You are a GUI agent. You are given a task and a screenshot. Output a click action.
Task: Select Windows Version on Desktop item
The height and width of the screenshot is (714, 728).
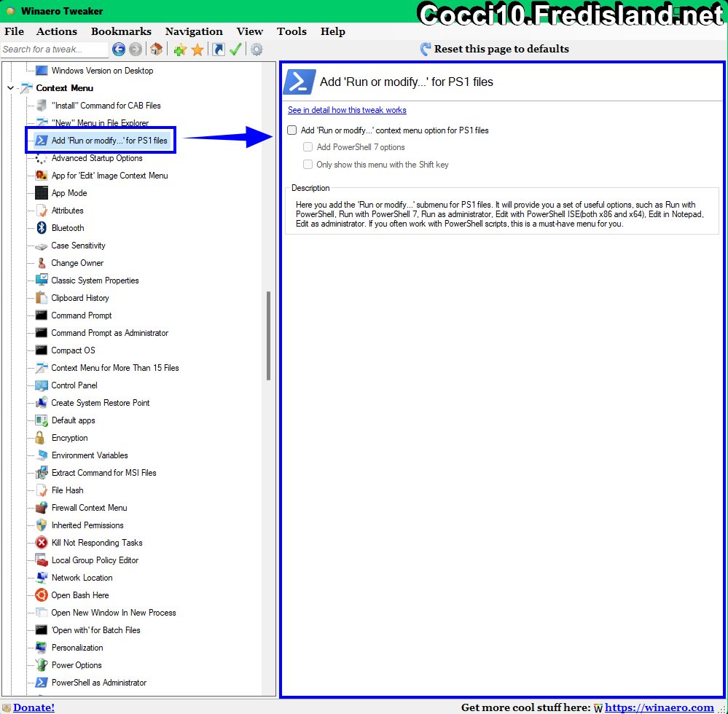pyautogui.click(x=102, y=71)
